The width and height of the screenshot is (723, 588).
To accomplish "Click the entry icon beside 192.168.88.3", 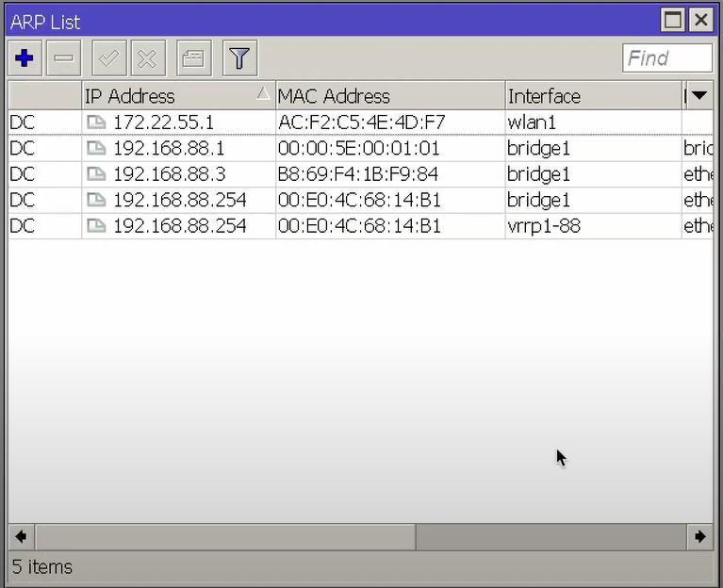I will click(96, 174).
